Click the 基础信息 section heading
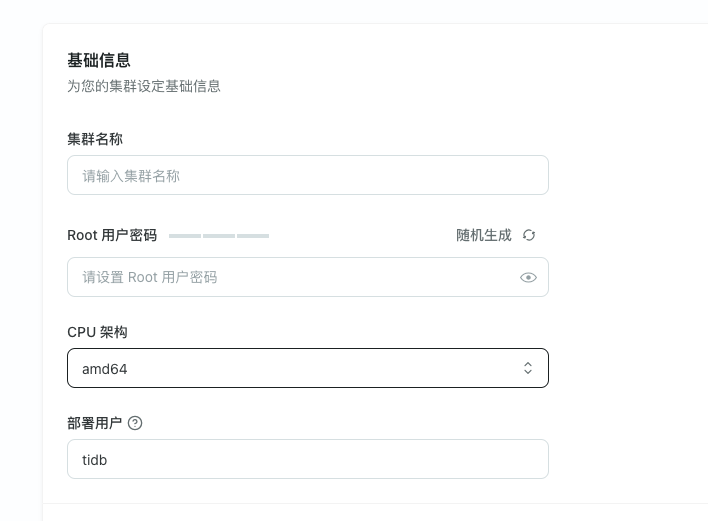This screenshot has width=708, height=521. click(x=99, y=61)
